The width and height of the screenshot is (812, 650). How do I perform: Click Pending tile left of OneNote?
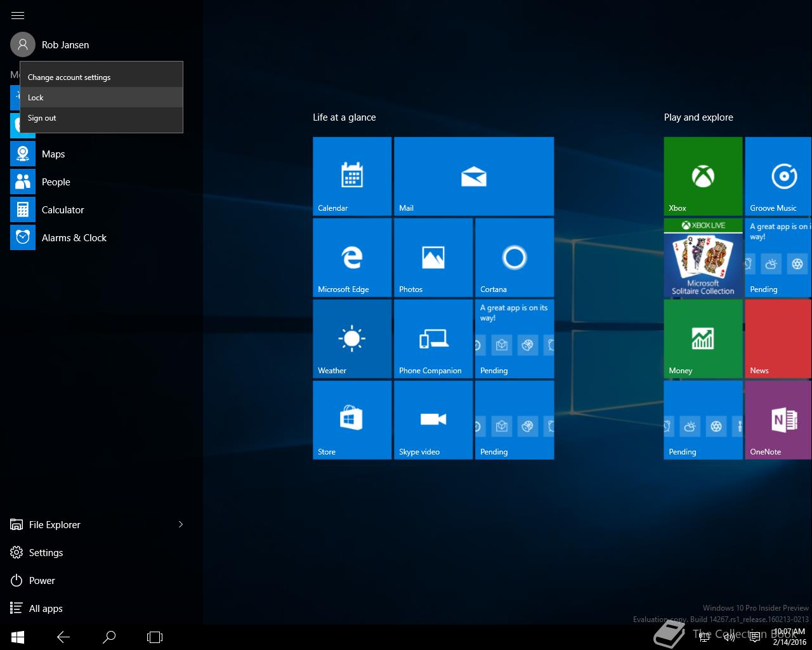tap(703, 420)
